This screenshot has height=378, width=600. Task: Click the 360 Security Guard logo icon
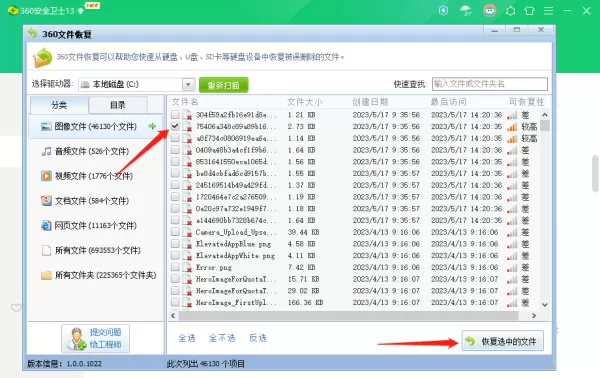coord(13,10)
